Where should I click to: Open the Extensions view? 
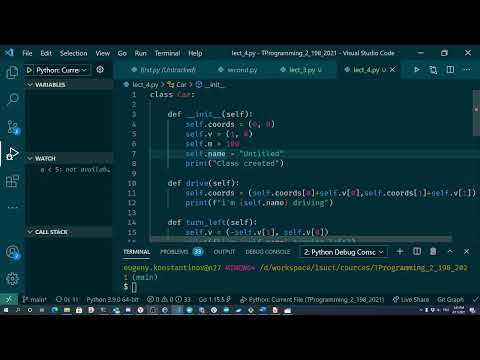point(12,181)
